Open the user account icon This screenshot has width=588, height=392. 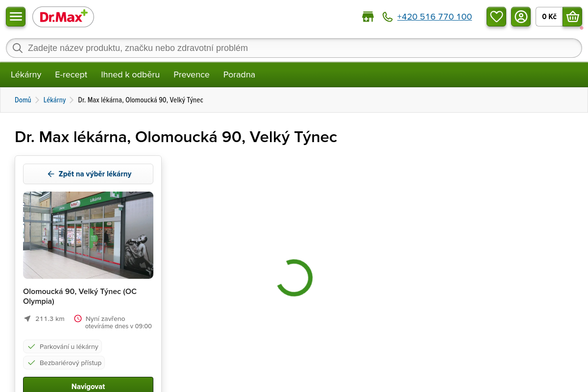coord(521,17)
